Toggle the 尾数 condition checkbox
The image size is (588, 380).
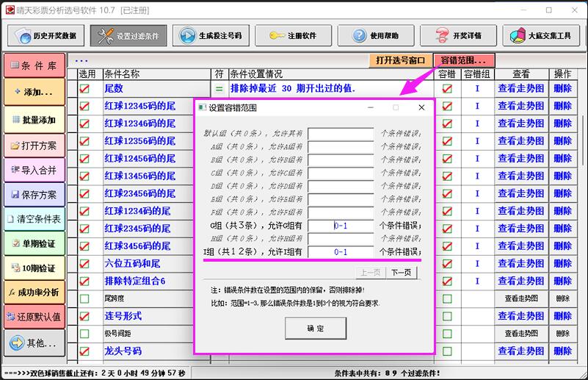[x=85, y=89]
